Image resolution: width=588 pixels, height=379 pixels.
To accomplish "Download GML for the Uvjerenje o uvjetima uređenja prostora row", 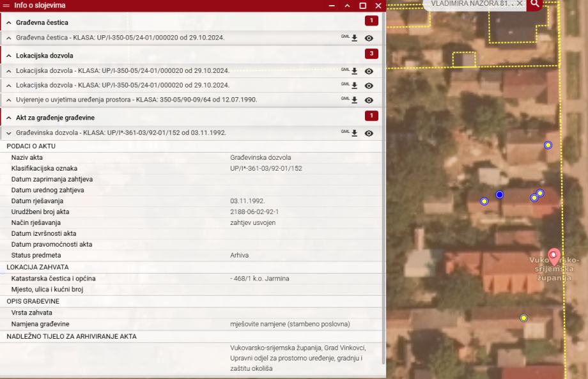I will (x=354, y=100).
